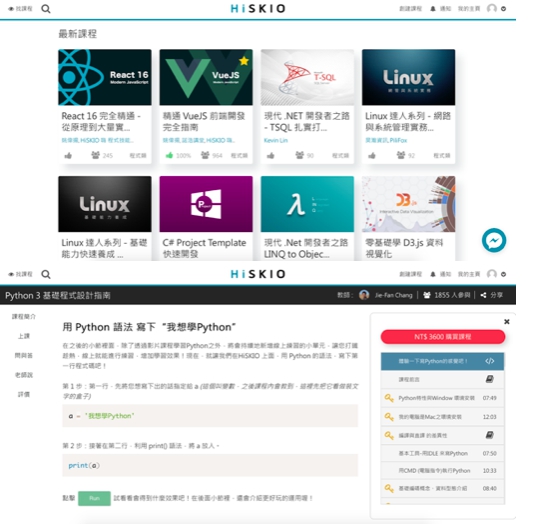
Task: Click 創建課程 on Python course page header
Action: tap(410, 274)
